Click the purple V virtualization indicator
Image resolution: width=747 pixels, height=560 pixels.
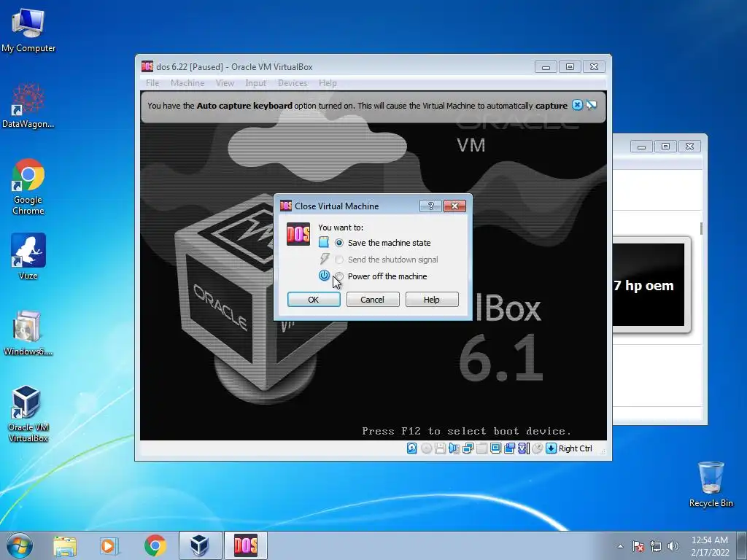[x=524, y=448]
